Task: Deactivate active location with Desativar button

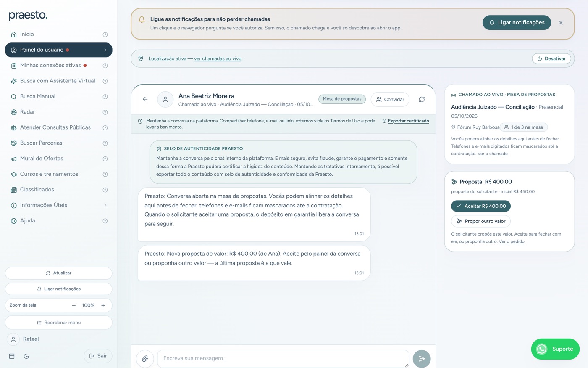Action: point(551,58)
